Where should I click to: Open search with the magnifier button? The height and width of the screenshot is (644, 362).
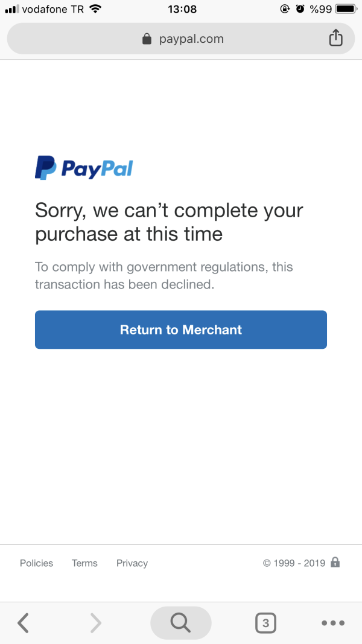[180, 623]
